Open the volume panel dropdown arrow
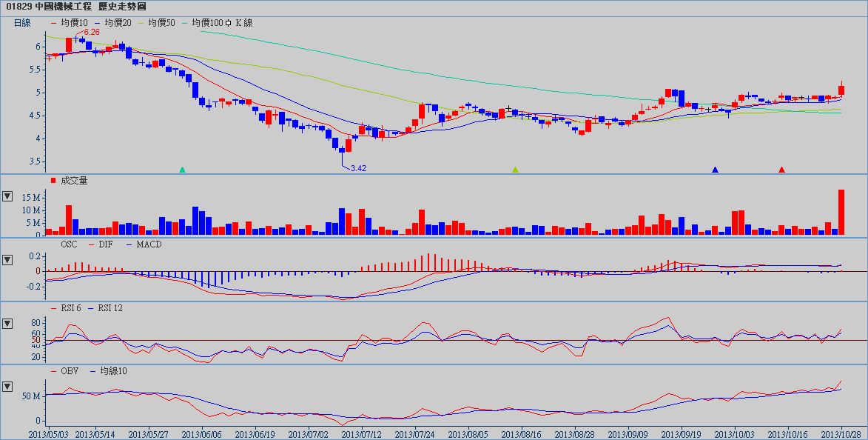Viewport: 868px width, 440px height. tap(7, 196)
